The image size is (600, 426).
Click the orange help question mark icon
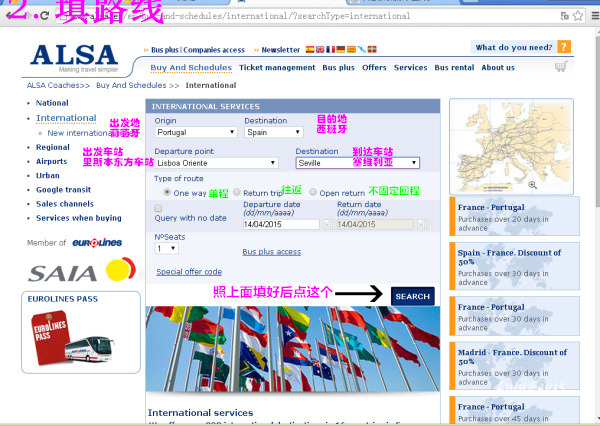click(x=564, y=47)
